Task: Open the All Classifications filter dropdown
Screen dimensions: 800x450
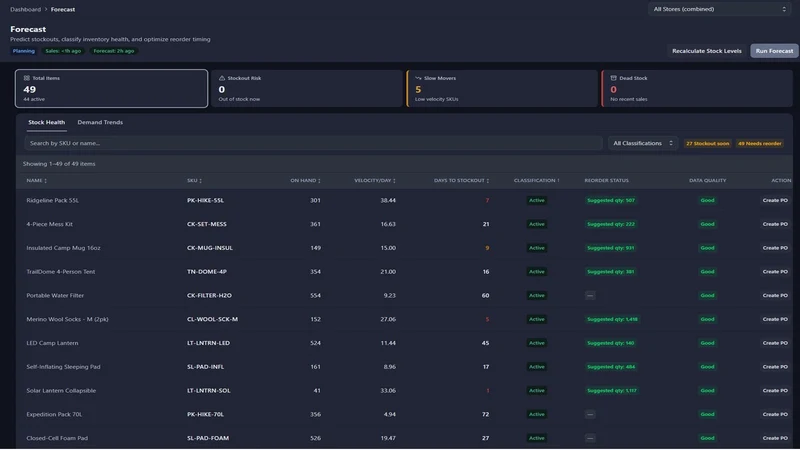Action: coord(643,143)
